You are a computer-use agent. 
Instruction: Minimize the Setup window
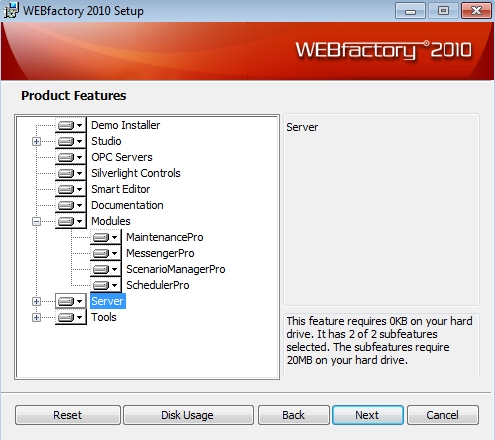pos(410,11)
